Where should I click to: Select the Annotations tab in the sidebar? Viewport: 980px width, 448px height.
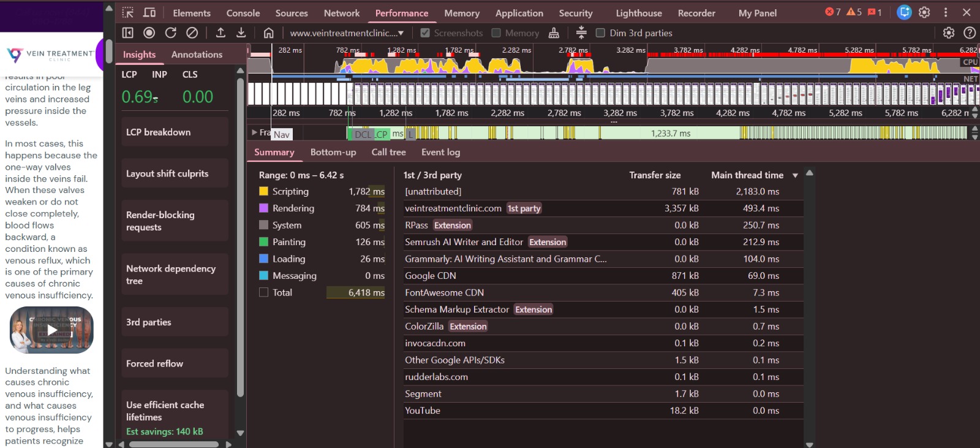[x=197, y=55]
